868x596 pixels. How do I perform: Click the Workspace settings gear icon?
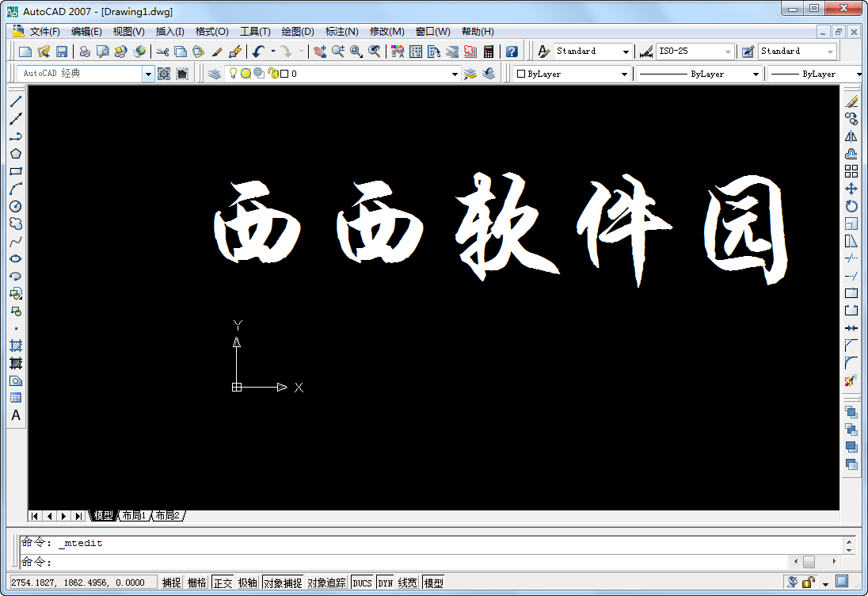164,73
